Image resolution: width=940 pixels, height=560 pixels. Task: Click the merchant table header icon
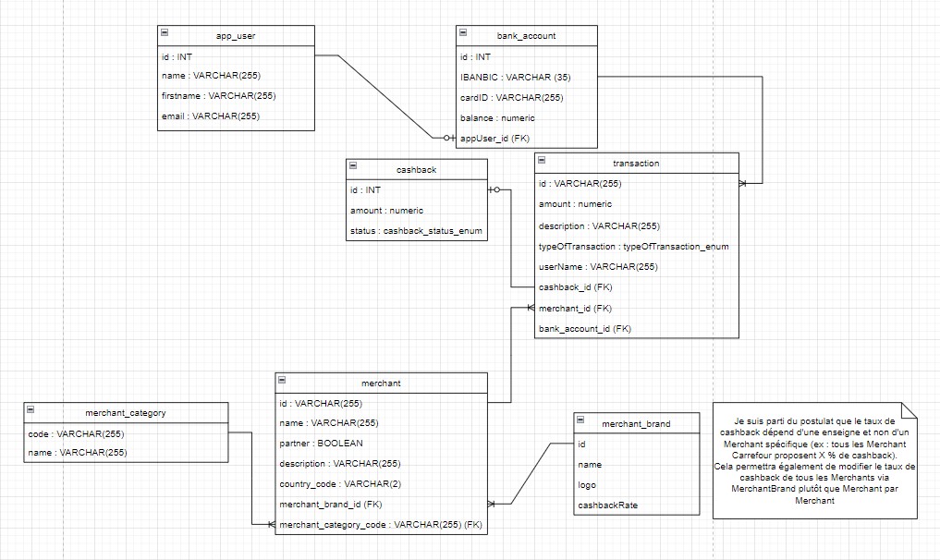coord(284,382)
